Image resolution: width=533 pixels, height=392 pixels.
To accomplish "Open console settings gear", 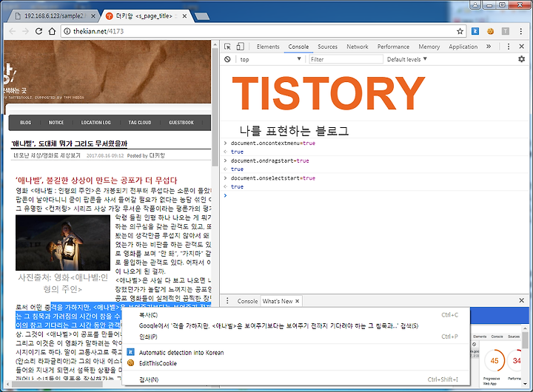I will 521,59.
